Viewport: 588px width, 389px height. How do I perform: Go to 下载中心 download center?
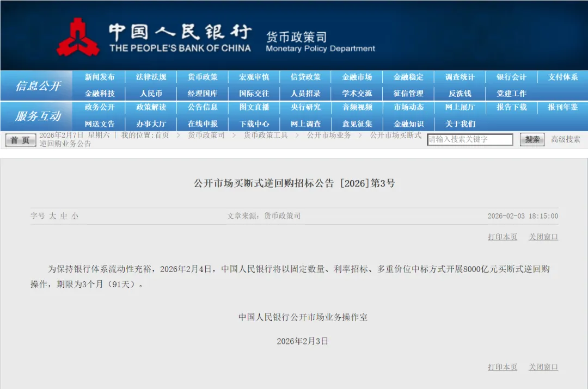point(254,124)
